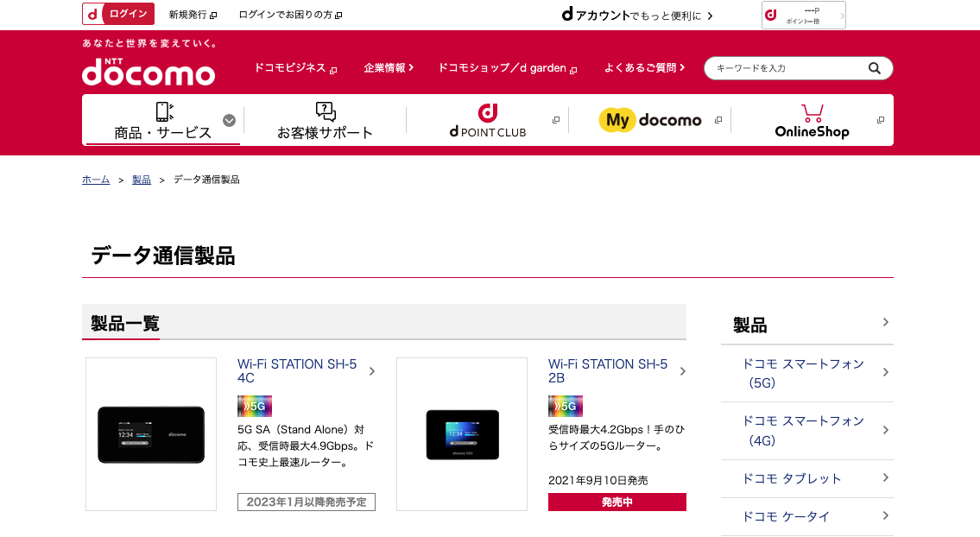Click external-link icon beside My docomo

click(718, 120)
